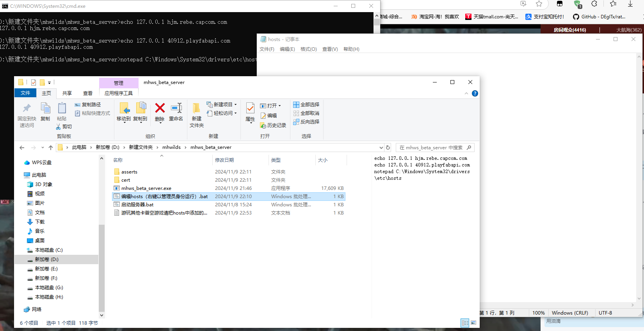This screenshot has height=331, width=644.
Task: Open the Move to (移动到) button
Action: (124, 113)
